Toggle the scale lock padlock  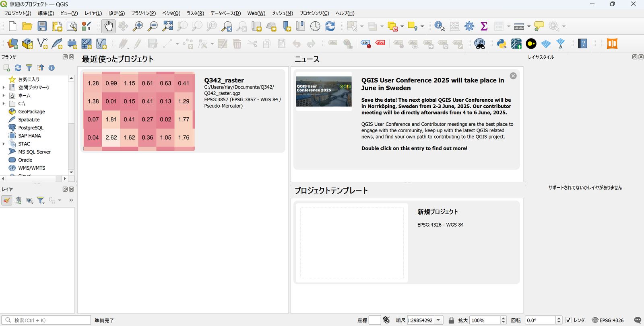point(451,320)
